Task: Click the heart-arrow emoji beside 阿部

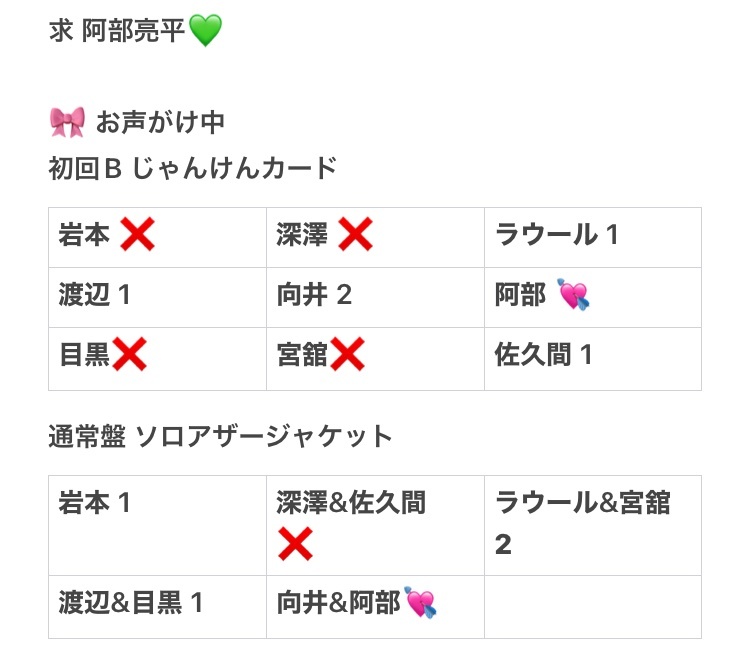Action: 573,294
